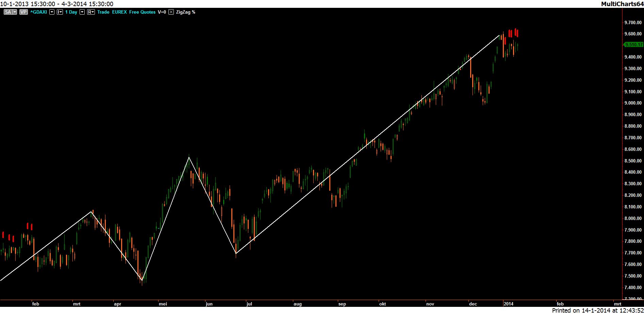Click the EUREX exchange label
This screenshot has width=644, height=314.
tap(119, 12)
